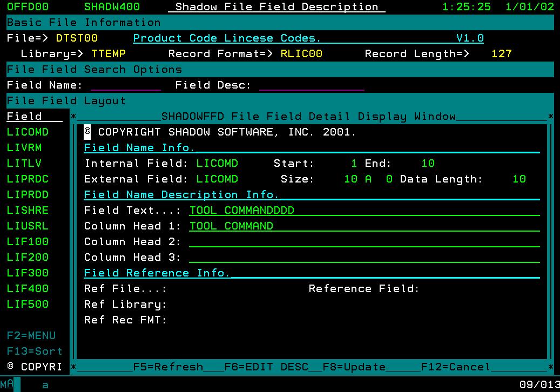Click F5=Refresh in window footer
Image resolution: width=560 pixels, height=392 pixels.
[x=168, y=367]
